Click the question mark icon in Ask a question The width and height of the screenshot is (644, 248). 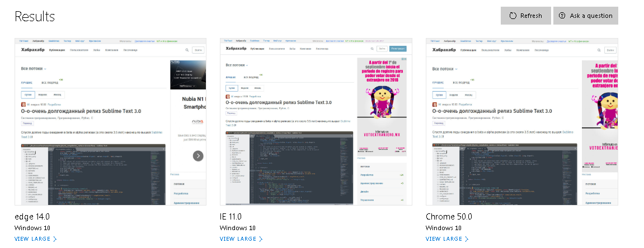pyautogui.click(x=562, y=16)
